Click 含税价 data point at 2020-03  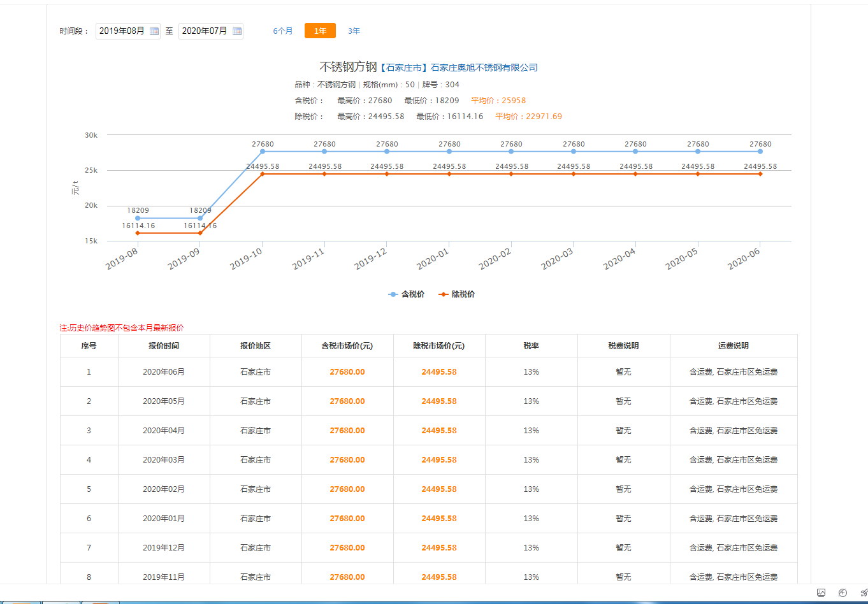(x=574, y=151)
